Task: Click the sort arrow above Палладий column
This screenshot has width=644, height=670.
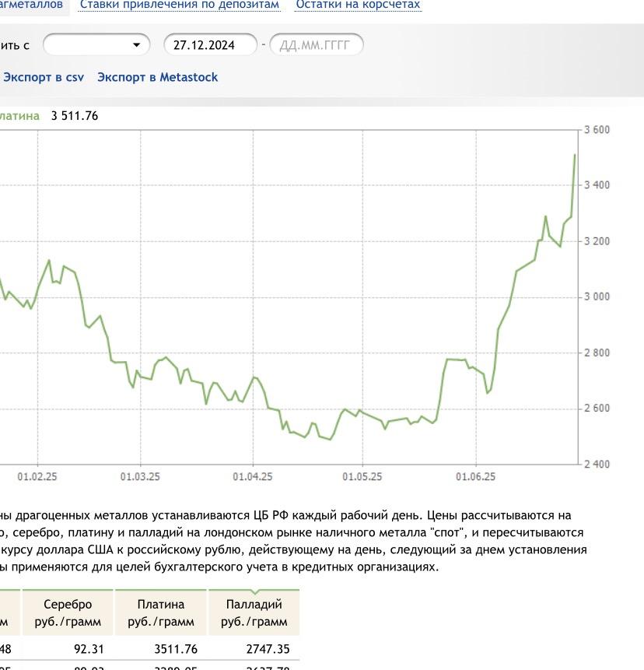Action: [255, 592]
